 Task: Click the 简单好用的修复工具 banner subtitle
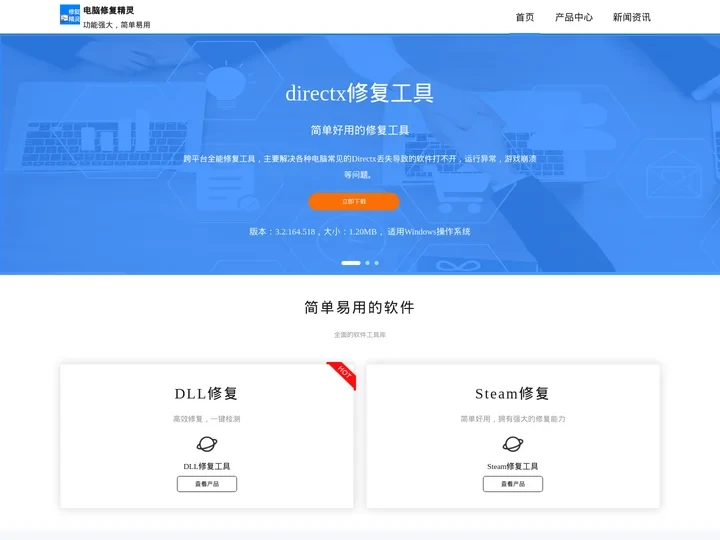360,130
